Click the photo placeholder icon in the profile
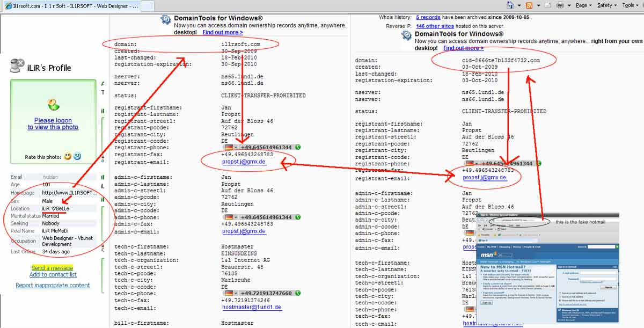Image resolution: width=644 pixels, height=328 pixels. [x=53, y=104]
